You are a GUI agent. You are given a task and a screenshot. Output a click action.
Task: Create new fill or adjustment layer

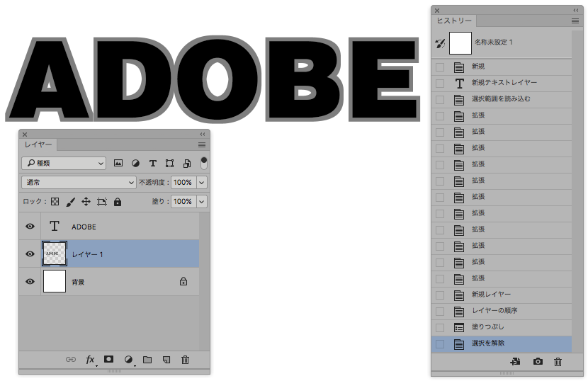(x=128, y=360)
